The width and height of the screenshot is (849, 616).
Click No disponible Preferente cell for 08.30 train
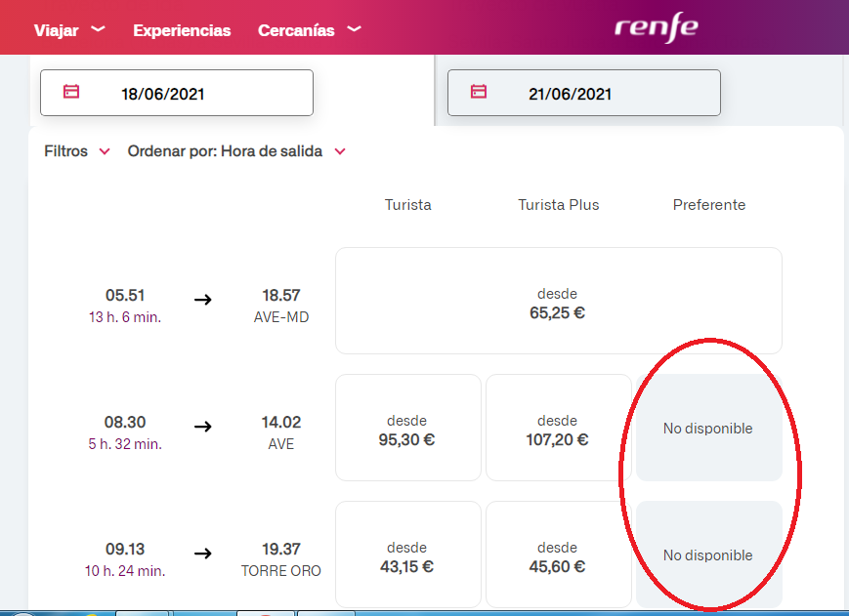tap(708, 428)
